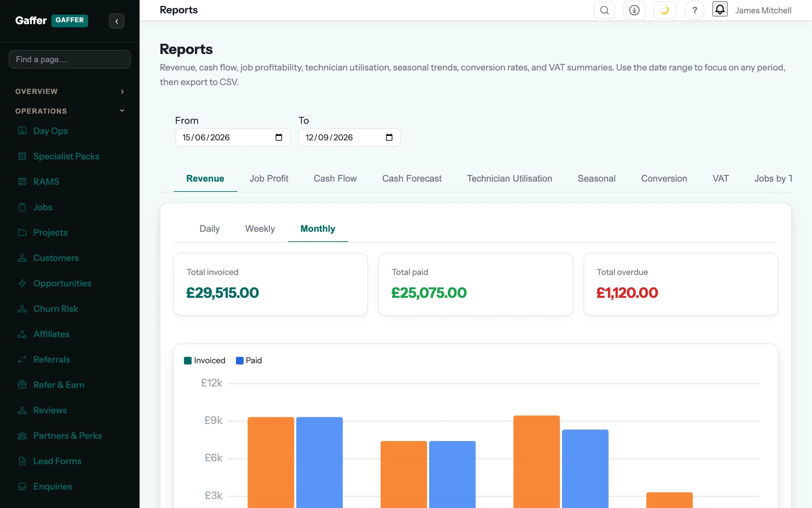Switch revenue view to Daily
Screen dimensions: 812x508
click(209, 229)
